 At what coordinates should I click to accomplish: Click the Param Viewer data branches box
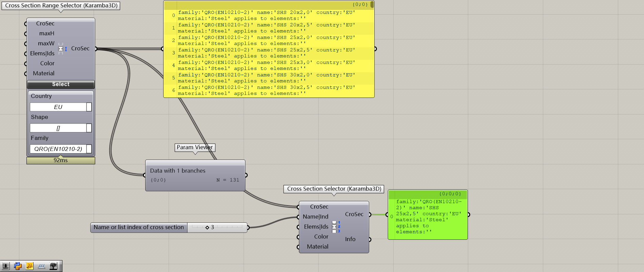coord(195,175)
